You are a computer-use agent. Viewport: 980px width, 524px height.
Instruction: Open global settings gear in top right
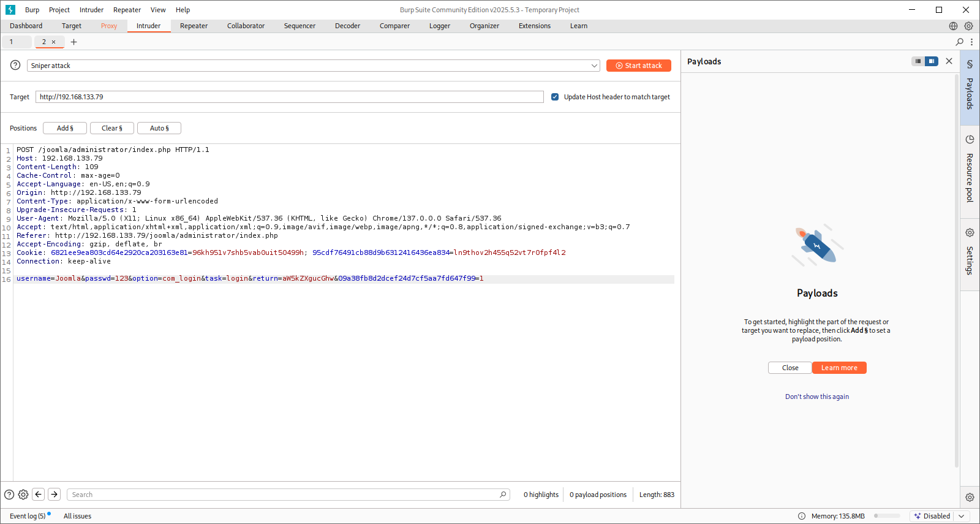pos(968,26)
